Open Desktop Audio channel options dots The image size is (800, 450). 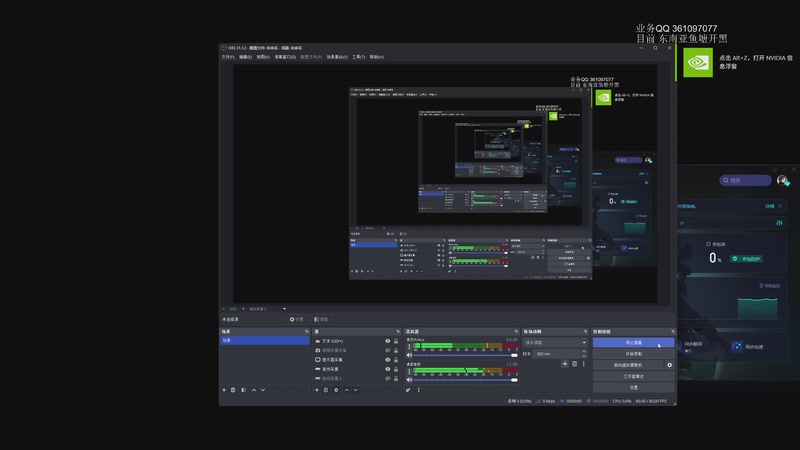409,371
